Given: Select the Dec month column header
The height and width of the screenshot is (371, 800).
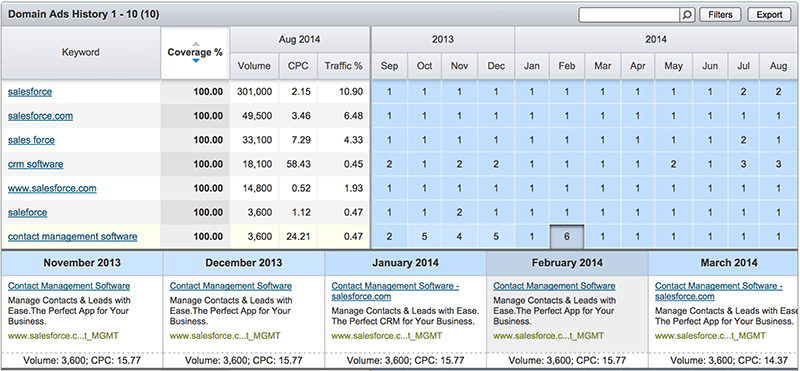Looking at the screenshot, I should 496,66.
